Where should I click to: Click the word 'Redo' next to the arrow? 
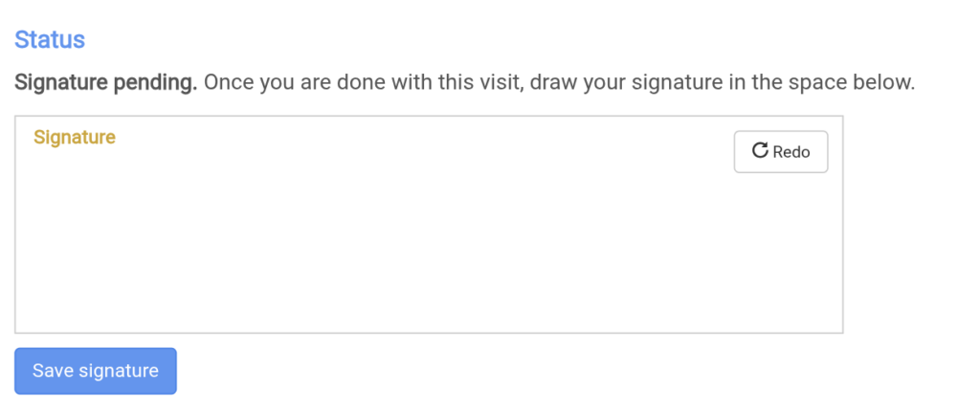(791, 152)
